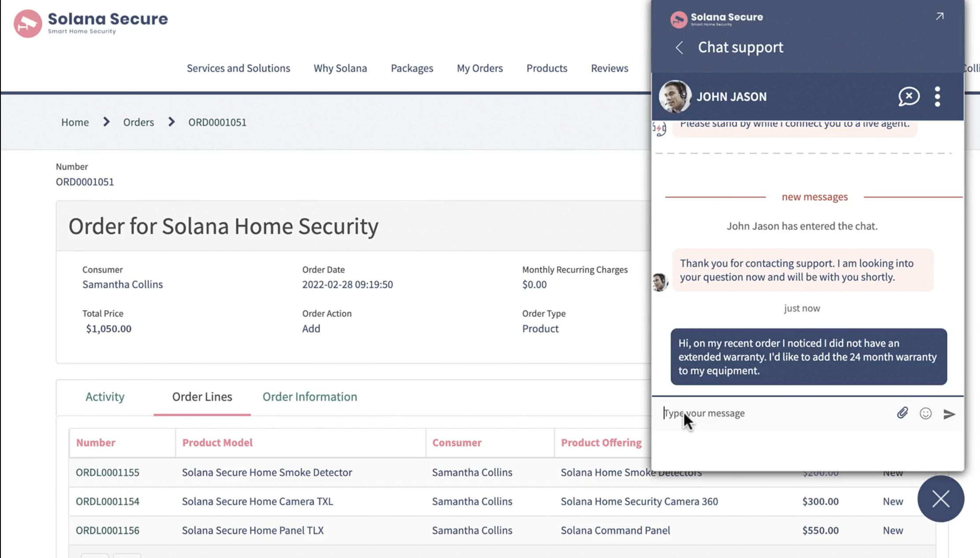Click the pop-out arrow in chat header
Image resolution: width=980 pixels, height=558 pixels.
pyautogui.click(x=939, y=17)
